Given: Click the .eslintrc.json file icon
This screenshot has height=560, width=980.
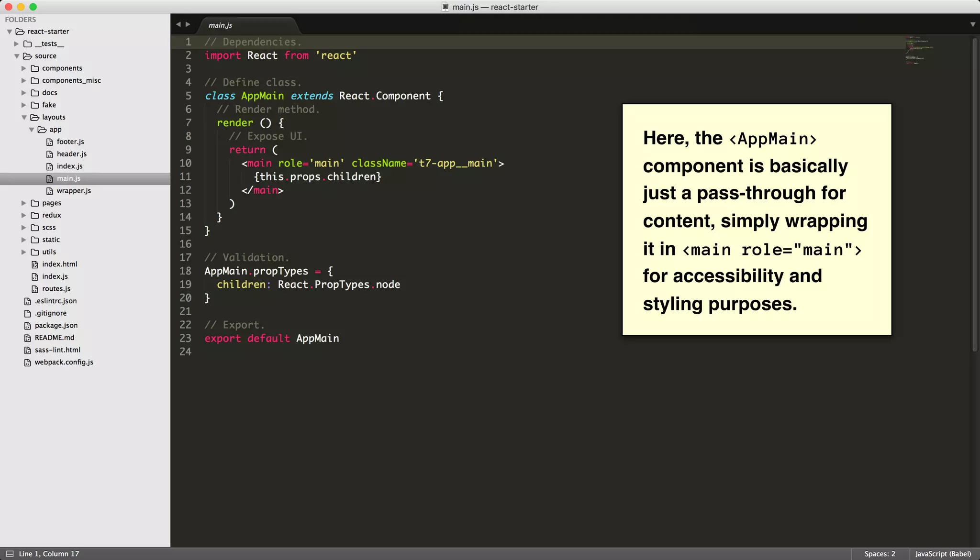Looking at the screenshot, I should coord(27,301).
